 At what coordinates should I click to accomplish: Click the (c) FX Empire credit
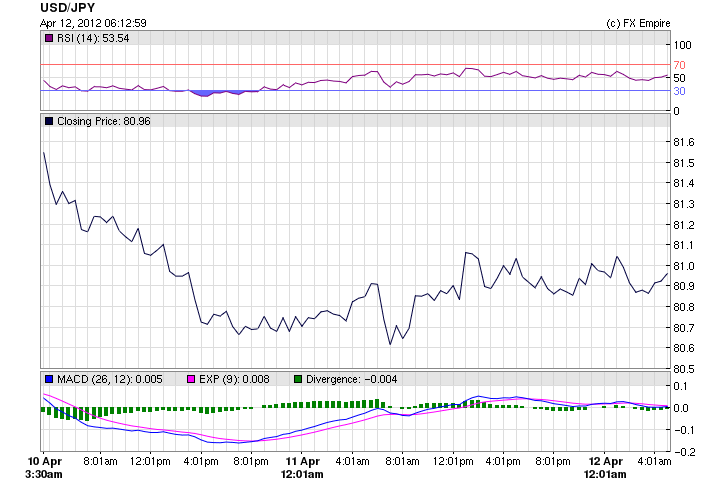click(x=638, y=24)
